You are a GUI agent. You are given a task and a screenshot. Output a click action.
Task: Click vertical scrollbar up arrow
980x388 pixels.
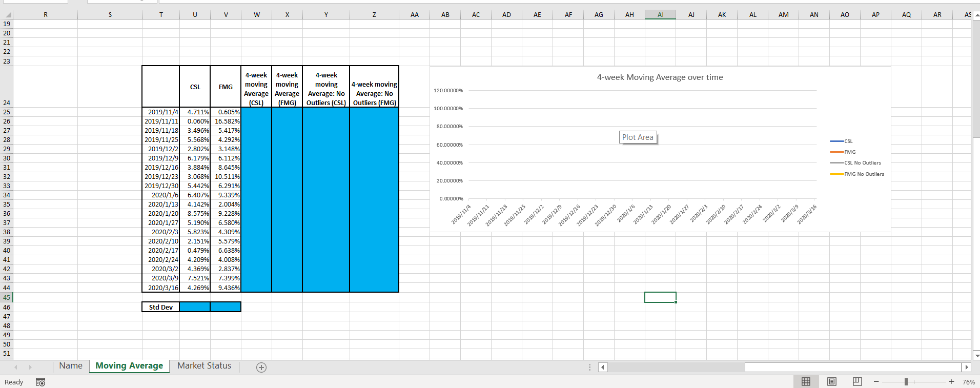(x=976, y=15)
